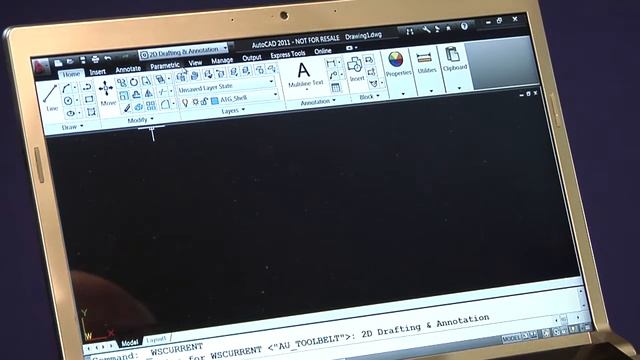
Task: Click the linear Dimension tool icon
Action: click(331, 63)
